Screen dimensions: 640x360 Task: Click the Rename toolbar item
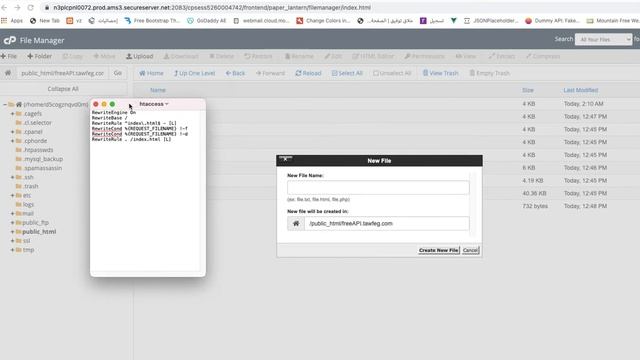coord(299,56)
